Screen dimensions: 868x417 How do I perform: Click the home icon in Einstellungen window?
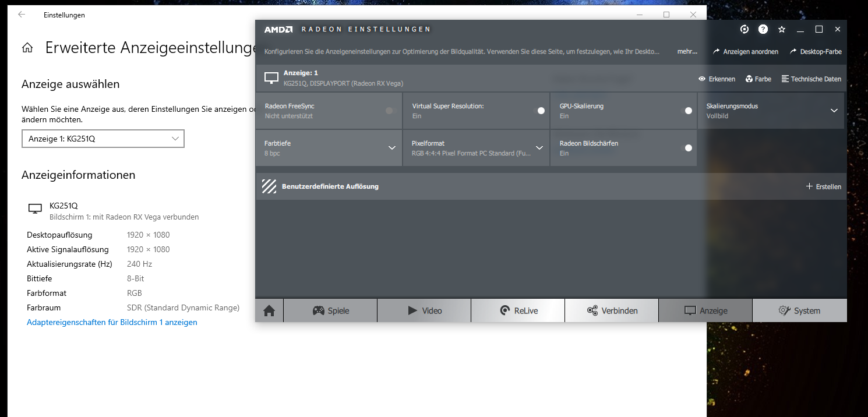[27, 48]
